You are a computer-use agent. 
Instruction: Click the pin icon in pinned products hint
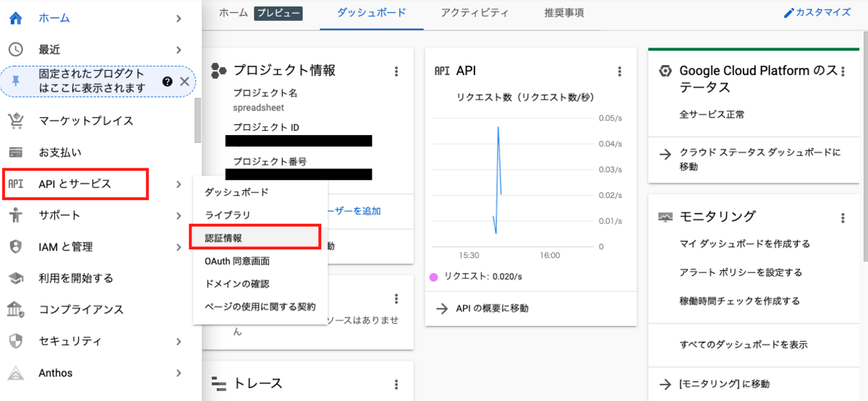click(16, 81)
